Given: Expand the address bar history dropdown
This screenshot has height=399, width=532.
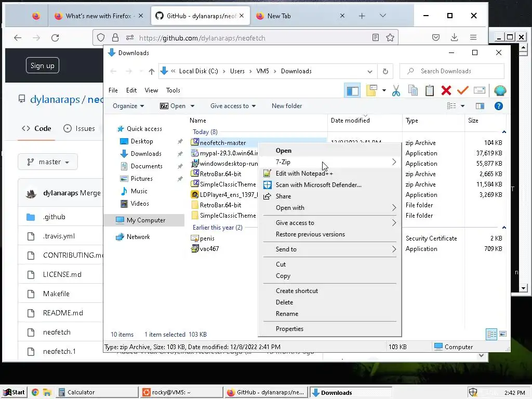Looking at the screenshot, I should pyautogui.click(x=370, y=71).
